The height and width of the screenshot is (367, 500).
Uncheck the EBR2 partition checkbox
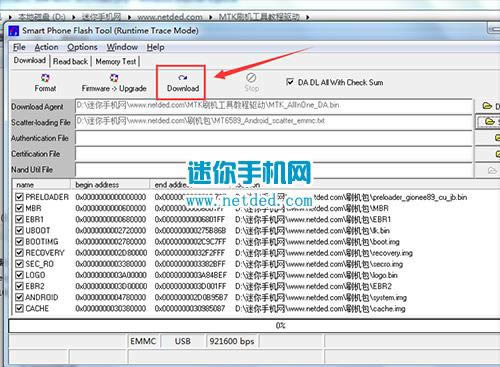pyautogui.click(x=19, y=286)
